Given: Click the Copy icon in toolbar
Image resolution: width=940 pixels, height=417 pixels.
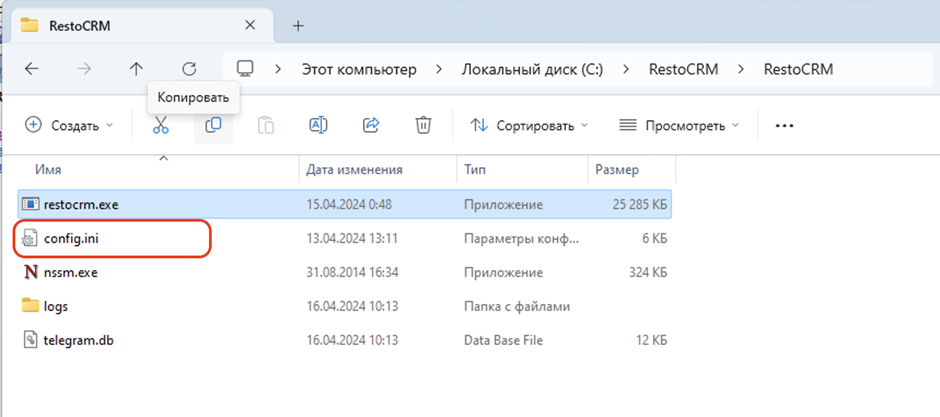Looking at the screenshot, I should [213, 125].
